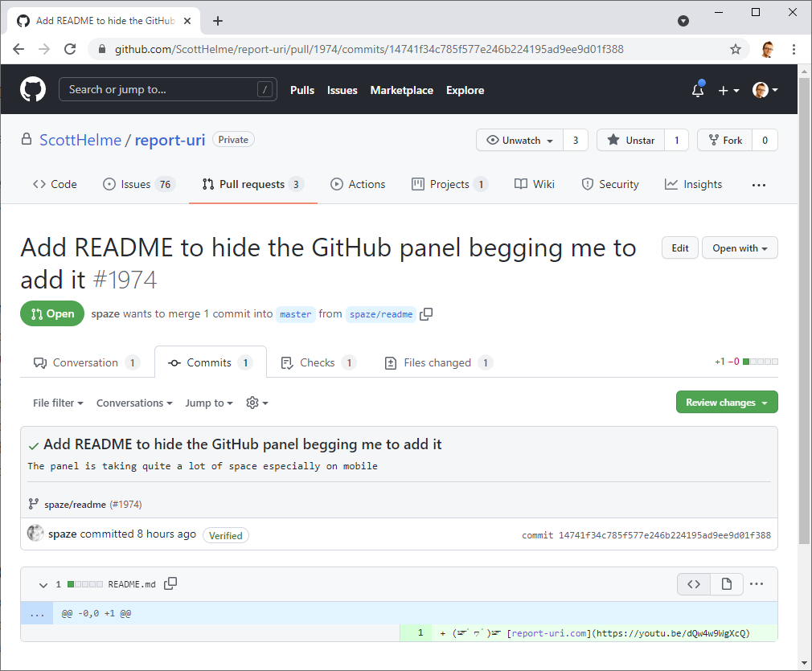The height and width of the screenshot is (671, 812).
Task: Copy README.md file path icon
Action: (x=170, y=583)
